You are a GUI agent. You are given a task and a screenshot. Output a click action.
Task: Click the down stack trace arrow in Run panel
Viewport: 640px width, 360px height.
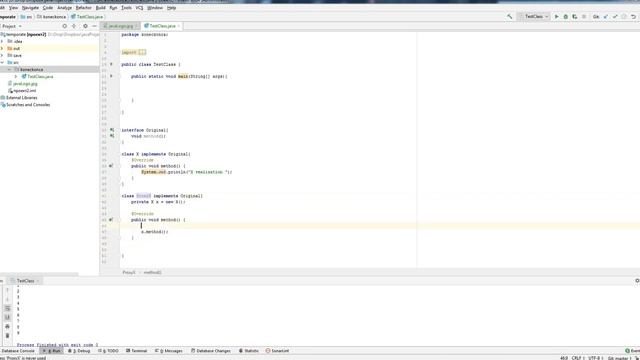[x=7, y=299]
